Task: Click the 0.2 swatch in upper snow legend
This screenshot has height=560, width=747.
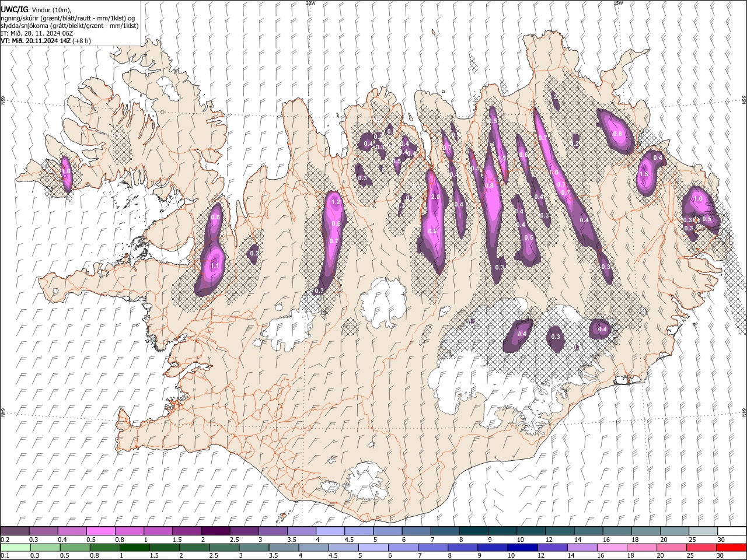Action: pos(15,531)
